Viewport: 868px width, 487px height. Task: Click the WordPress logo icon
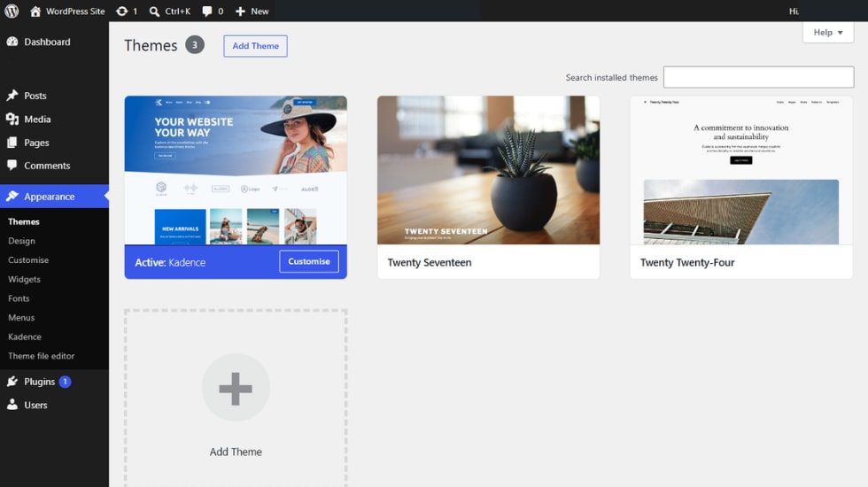tap(12, 11)
